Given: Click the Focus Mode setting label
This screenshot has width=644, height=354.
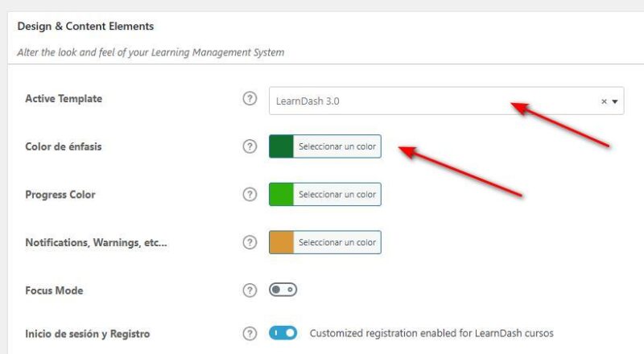Looking at the screenshot, I should [x=54, y=290].
